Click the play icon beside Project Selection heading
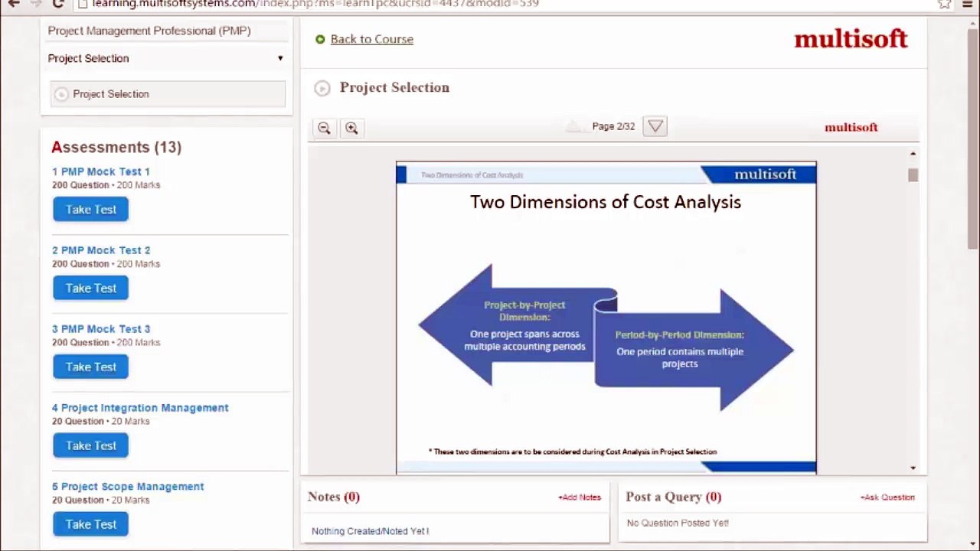980x551 pixels. 322,88
